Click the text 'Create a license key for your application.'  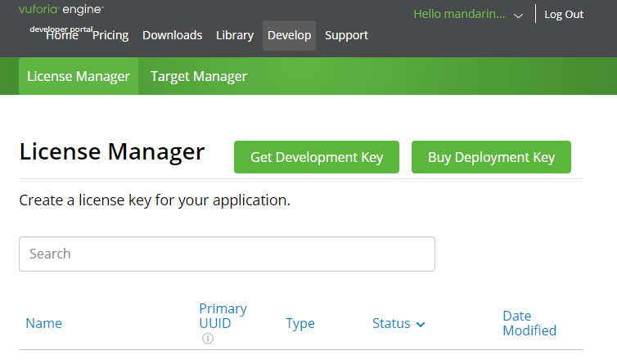[155, 200]
